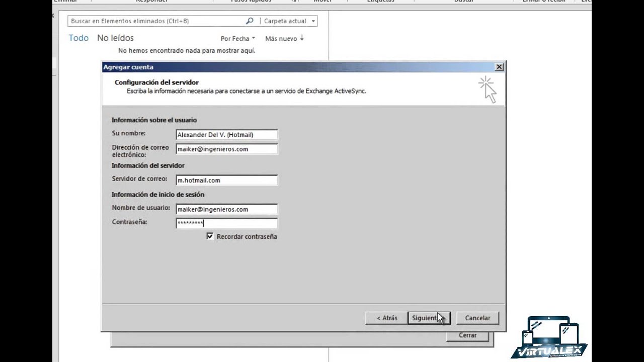Proceed with the Siguiente button

(429, 318)
